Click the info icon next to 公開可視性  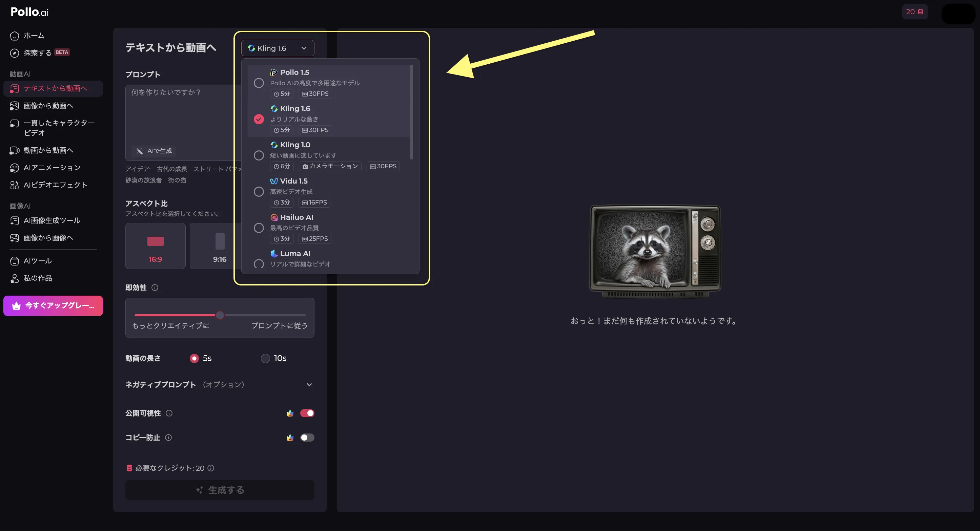tap(169, 413)
